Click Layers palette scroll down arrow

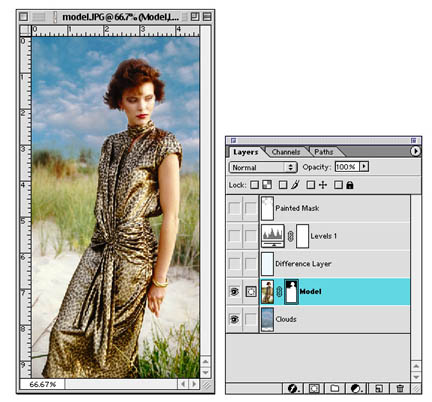[416, 377]
